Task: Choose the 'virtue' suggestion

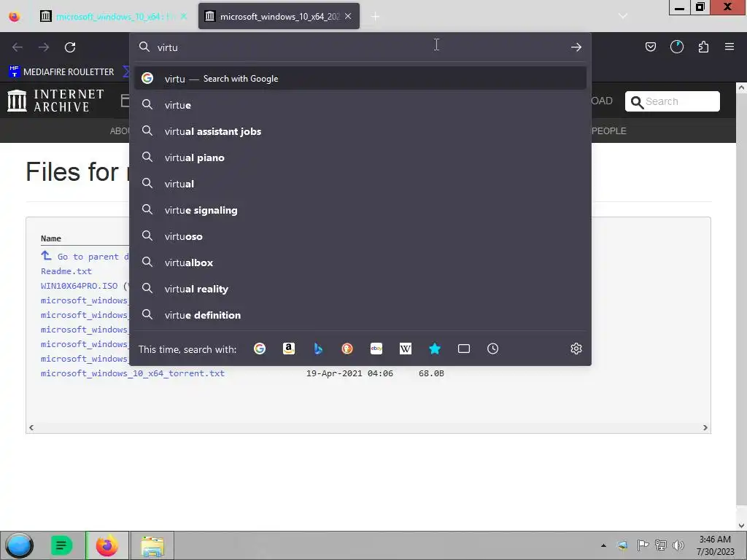Action: pos(360,105)
